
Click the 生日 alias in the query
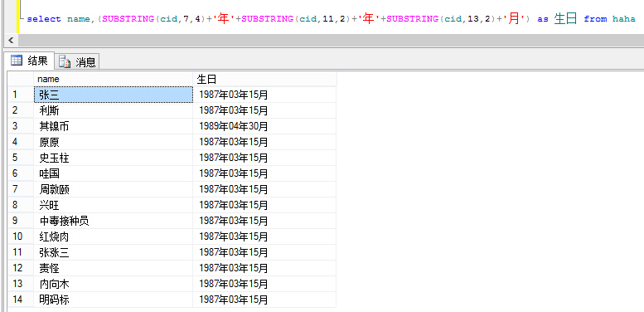pyautogui.click(x=565, y=18)
